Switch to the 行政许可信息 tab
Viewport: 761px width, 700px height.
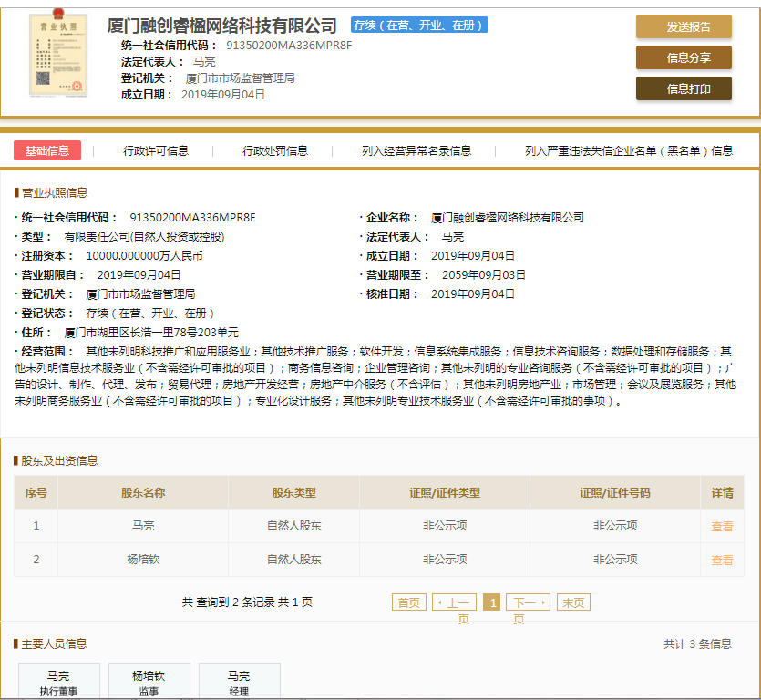pos(156,151)
